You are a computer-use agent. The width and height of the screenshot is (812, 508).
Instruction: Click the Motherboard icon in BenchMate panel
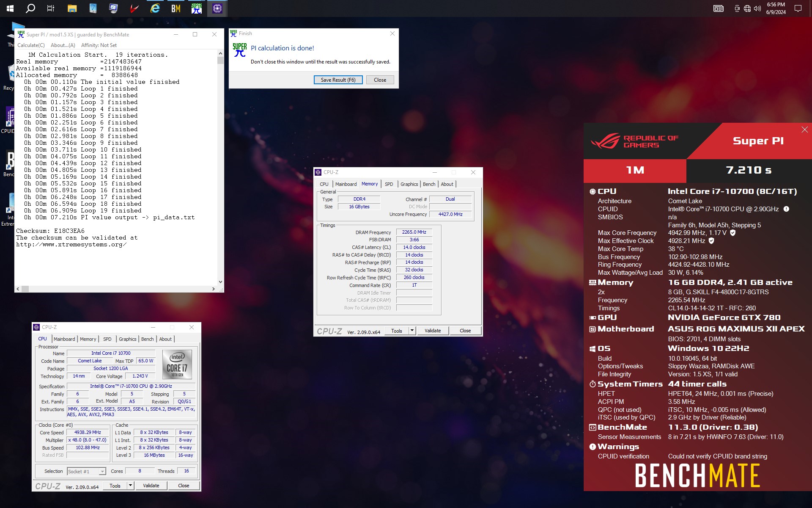click(x=593, y=329)
